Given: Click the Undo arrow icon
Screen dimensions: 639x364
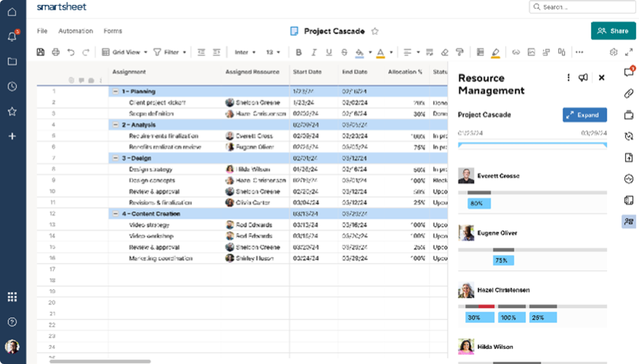Looking at the screenshot, I should tap(71, 52).
